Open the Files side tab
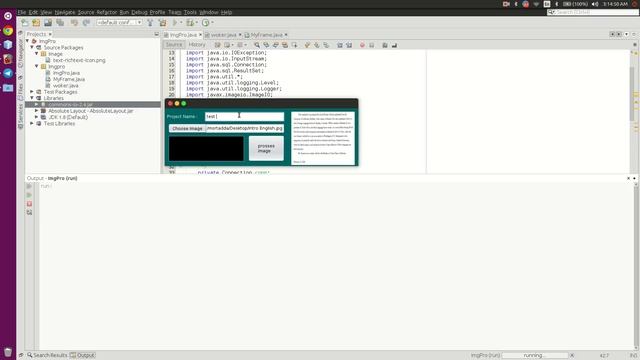 (x=20, y=91)
